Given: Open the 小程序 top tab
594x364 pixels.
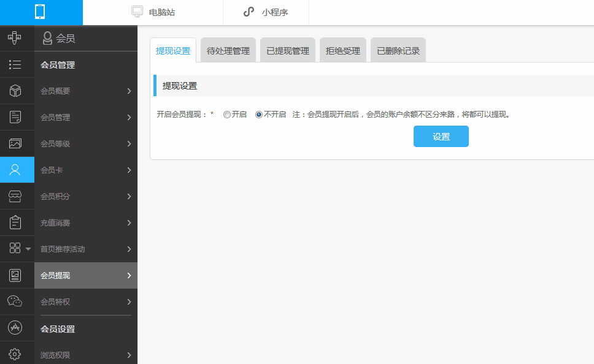Looking at the screenshot, I should 266,12.
